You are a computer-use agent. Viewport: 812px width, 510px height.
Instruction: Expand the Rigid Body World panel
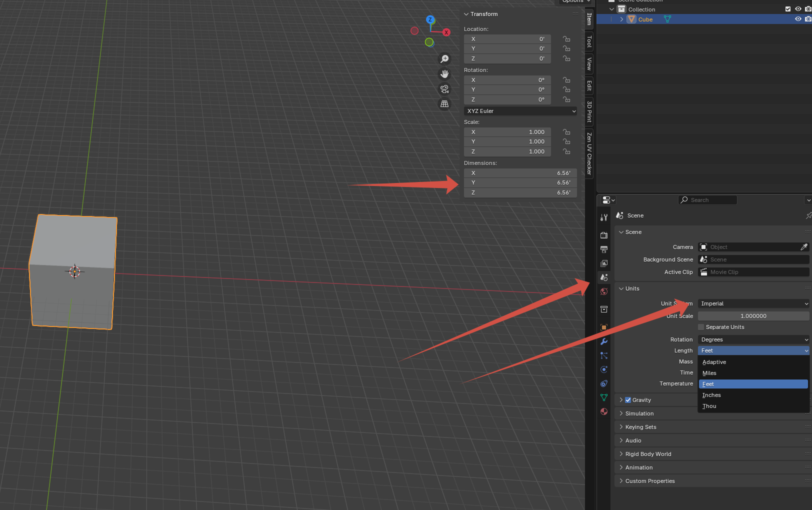pos(648,454)
